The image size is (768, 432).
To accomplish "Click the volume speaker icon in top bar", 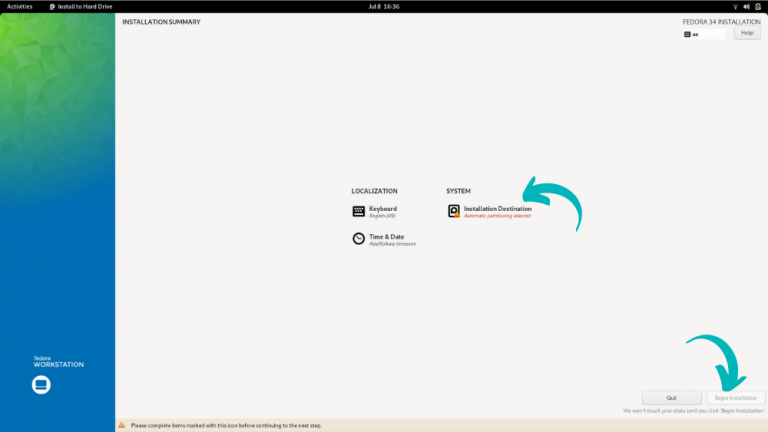I will coord(746,6).
